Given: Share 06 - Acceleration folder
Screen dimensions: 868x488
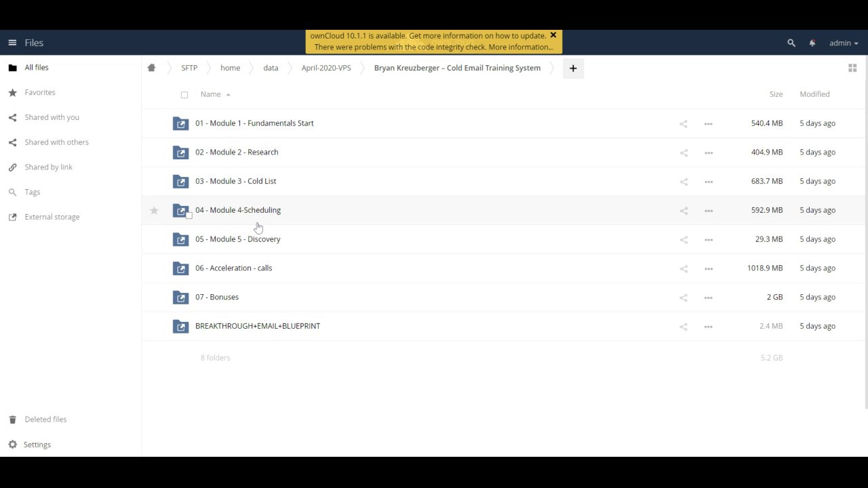Looking at the screenshot, I should click(x=684, y=269).
